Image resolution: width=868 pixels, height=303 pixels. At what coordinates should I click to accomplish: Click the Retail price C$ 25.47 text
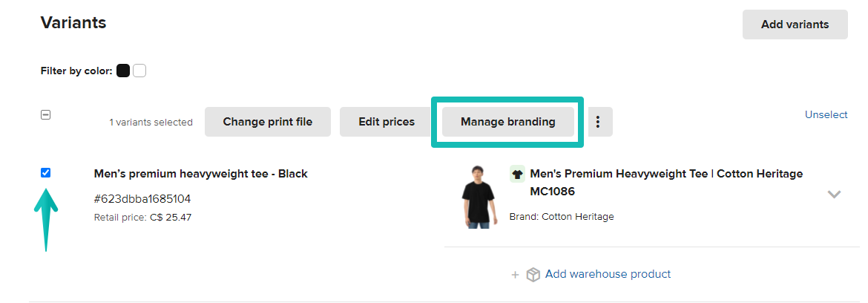click(x=142, y=218)
